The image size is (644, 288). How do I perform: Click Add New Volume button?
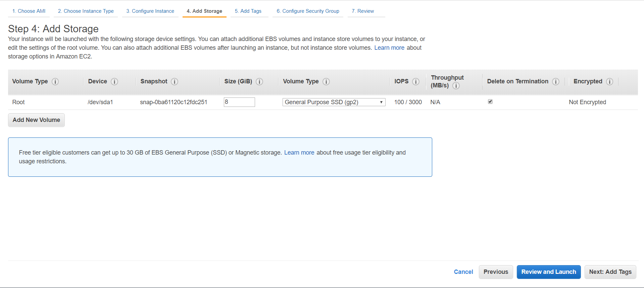click(36, 120)
